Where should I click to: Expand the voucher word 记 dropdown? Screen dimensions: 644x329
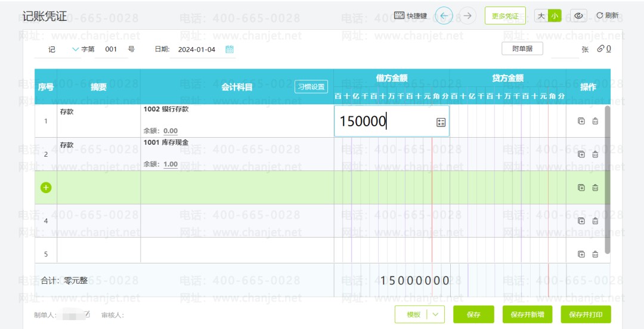point(75,49)
